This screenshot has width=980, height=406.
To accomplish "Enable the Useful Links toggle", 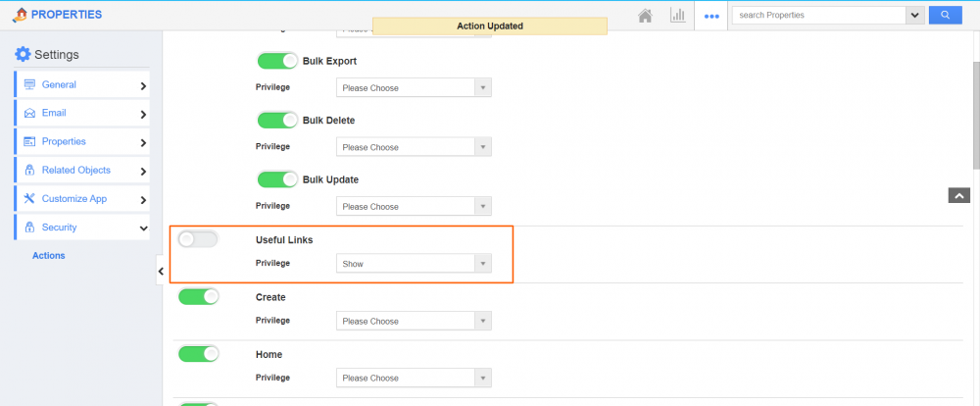I will 198,239.
